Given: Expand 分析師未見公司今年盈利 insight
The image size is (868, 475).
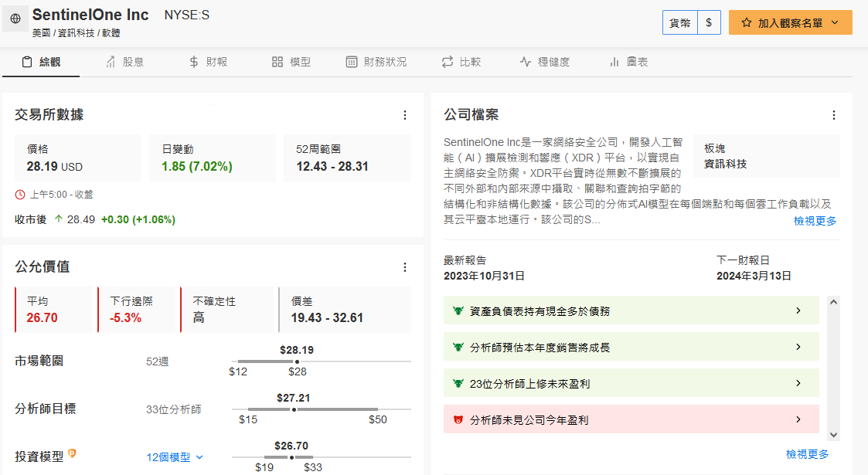Looking at the screenshot, I should (631, 419).
